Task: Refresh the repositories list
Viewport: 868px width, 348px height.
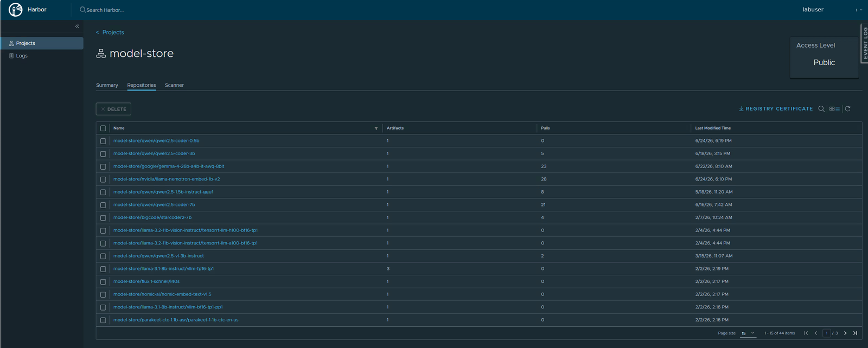Action: click(x=847, y=109)
